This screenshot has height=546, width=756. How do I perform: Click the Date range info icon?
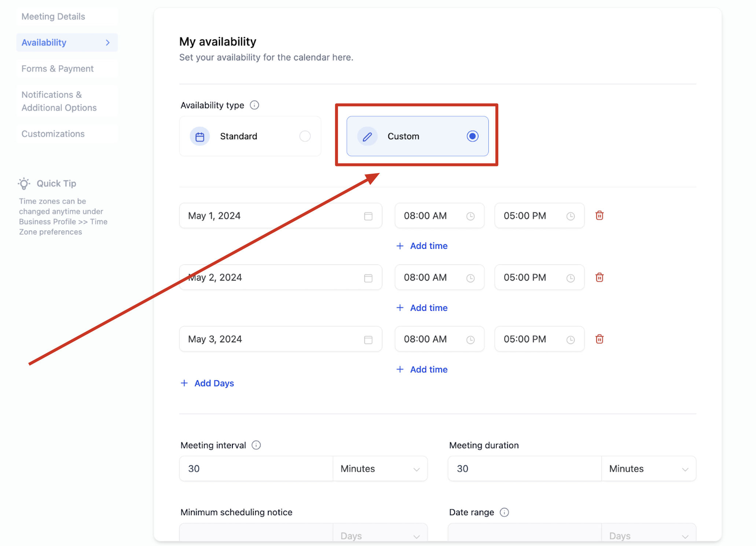(504, 512)
